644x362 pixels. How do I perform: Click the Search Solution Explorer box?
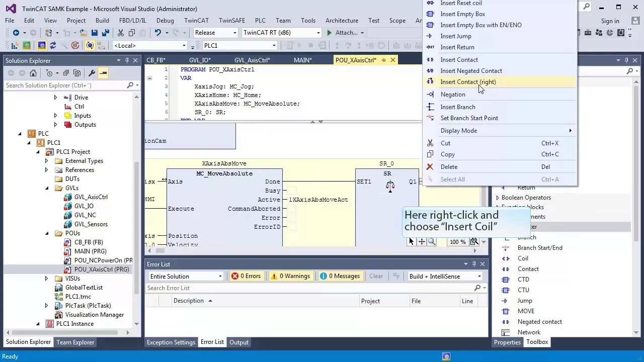(x=71, y=85)
